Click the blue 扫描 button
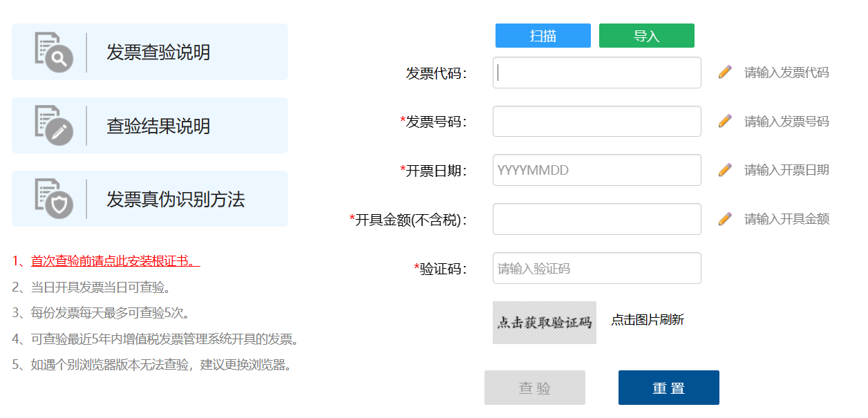Image resolution: width=868 pixels, height=418 pixels. point(543,36)
